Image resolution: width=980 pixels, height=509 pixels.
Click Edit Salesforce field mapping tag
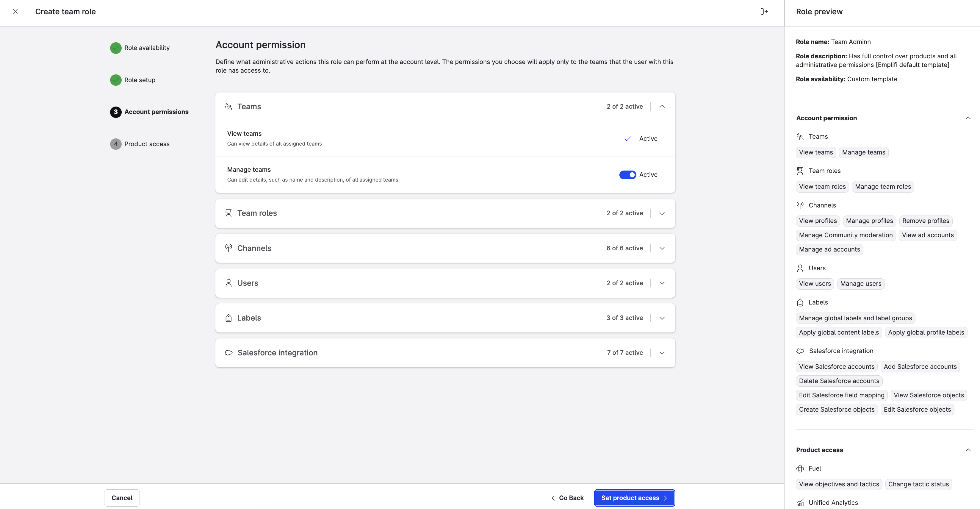[842, 396]
